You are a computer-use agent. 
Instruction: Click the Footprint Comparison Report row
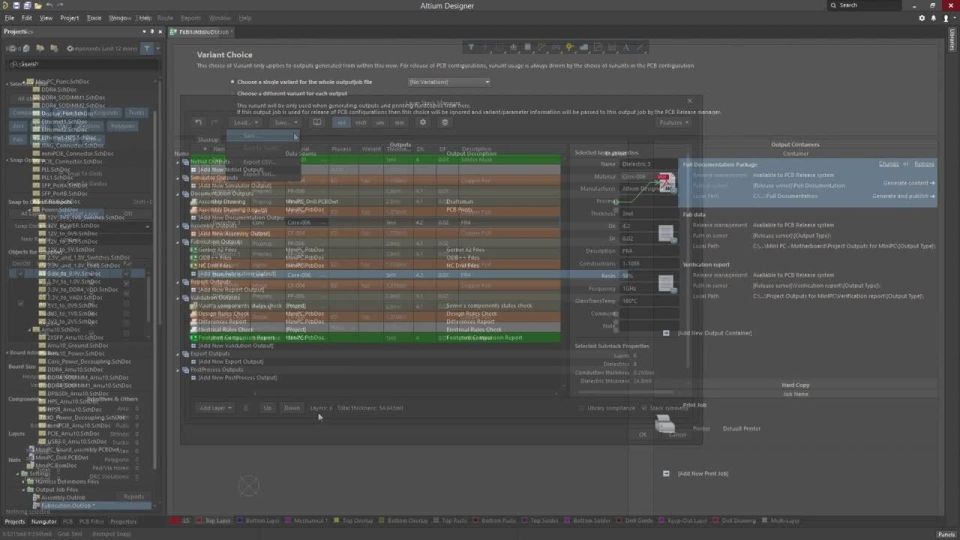click(375, 337)
